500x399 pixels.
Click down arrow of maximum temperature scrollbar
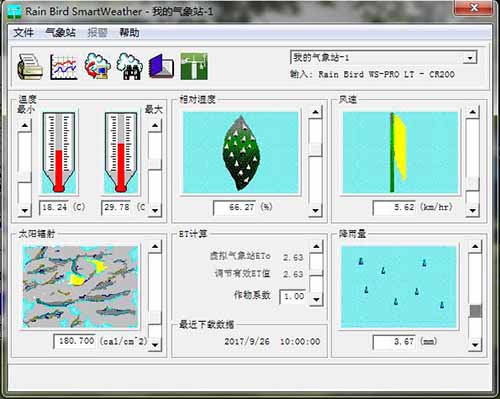point(155,210)
